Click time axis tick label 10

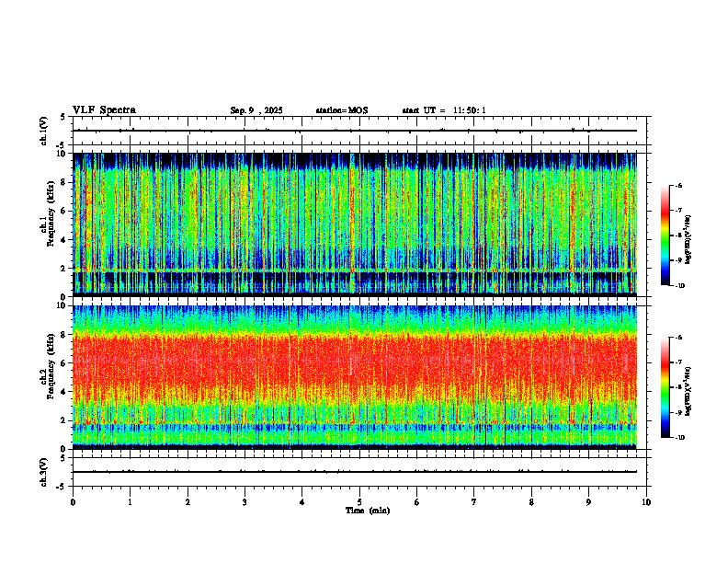point(646,502)
